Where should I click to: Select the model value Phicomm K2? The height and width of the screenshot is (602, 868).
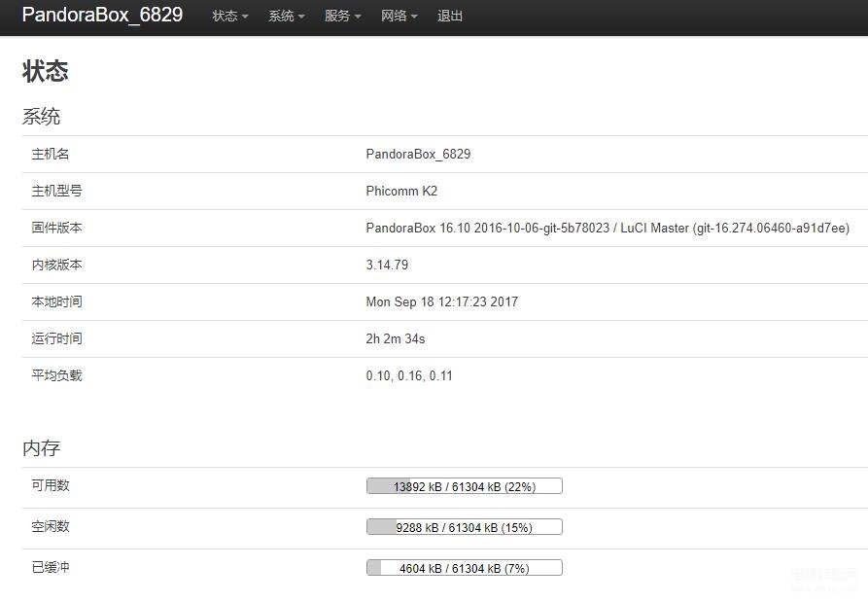[401, 191]
